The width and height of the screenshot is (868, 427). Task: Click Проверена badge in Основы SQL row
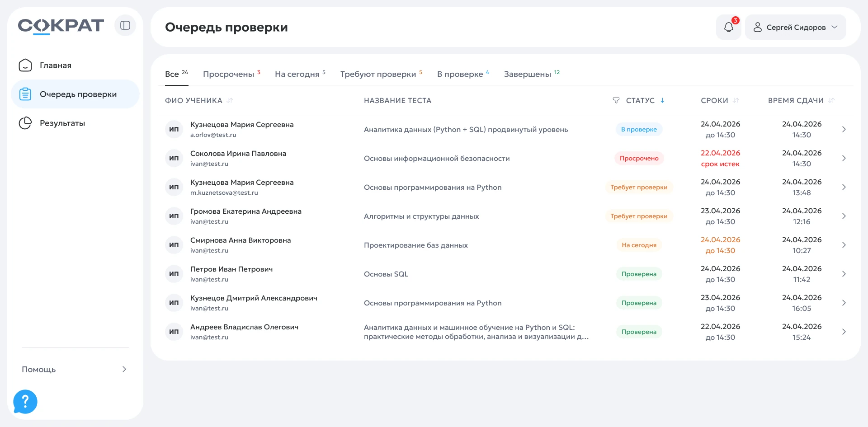click(639, 274)
